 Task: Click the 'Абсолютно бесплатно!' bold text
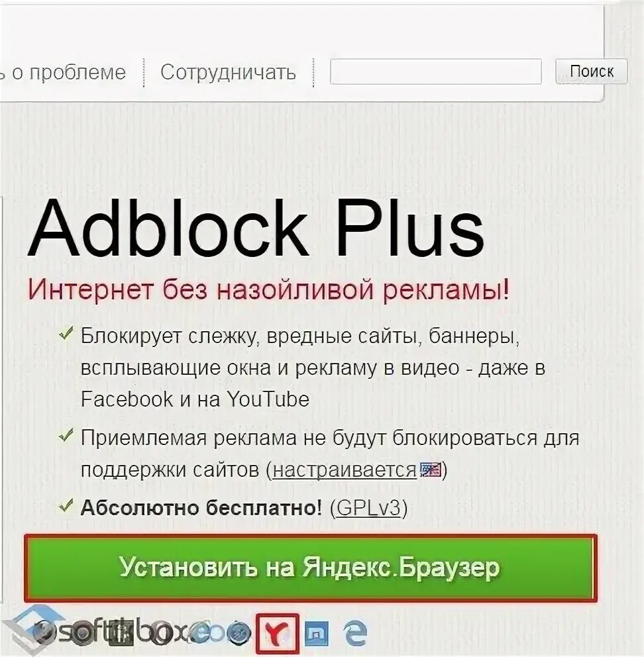click(201, 508)
